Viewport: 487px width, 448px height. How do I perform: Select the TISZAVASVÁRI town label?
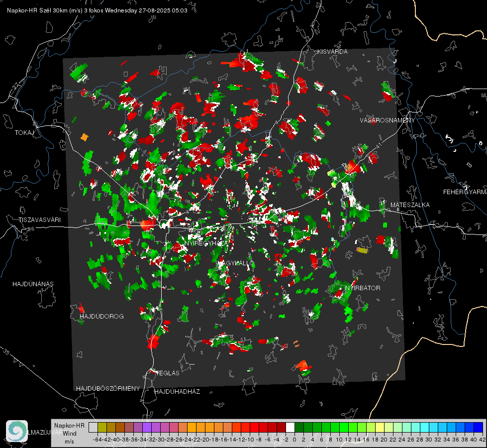39,220
